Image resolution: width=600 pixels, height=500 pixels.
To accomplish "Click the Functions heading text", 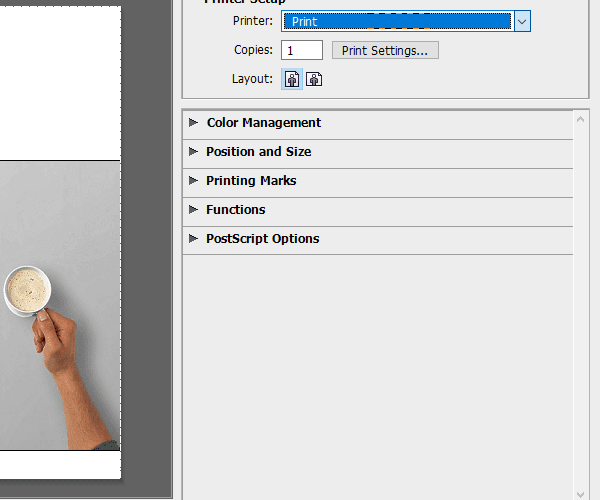I will (x=236, y=210).
